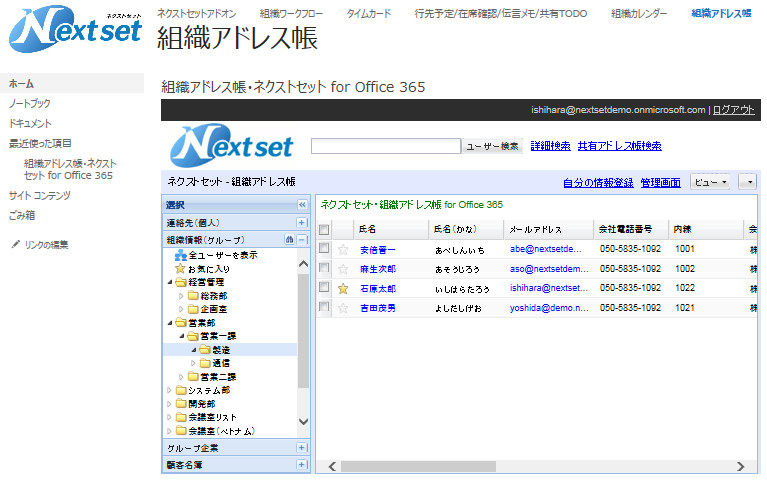767x480 pixels.
Task: Open the ビュー dropdown
Action: pos(710,182)
